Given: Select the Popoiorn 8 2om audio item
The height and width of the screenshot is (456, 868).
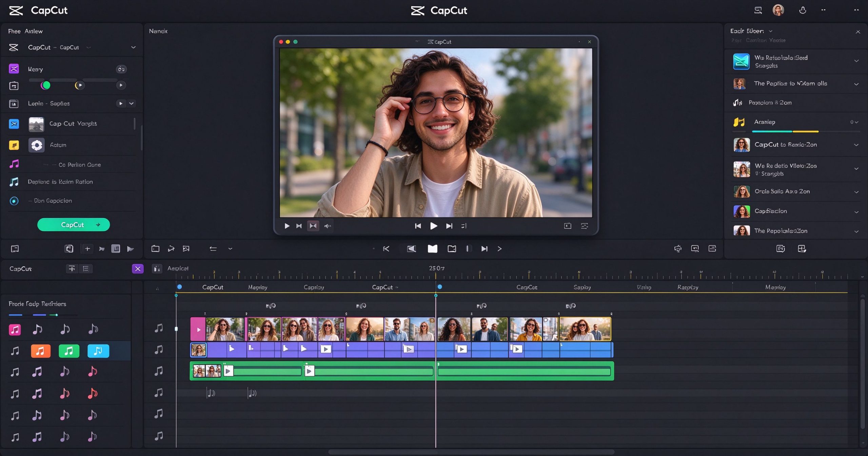Looking at the screenshot, I should (x=795, y=102).
